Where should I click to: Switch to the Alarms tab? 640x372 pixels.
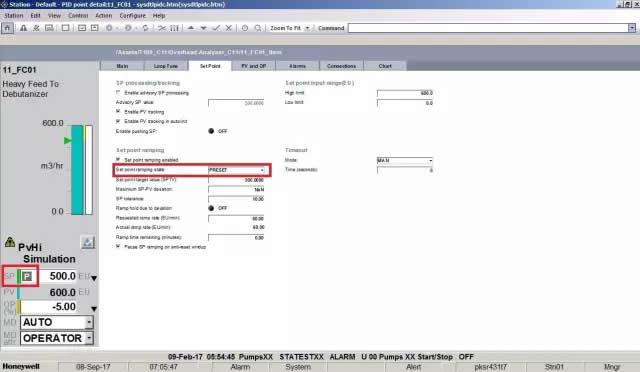(298, 66)
